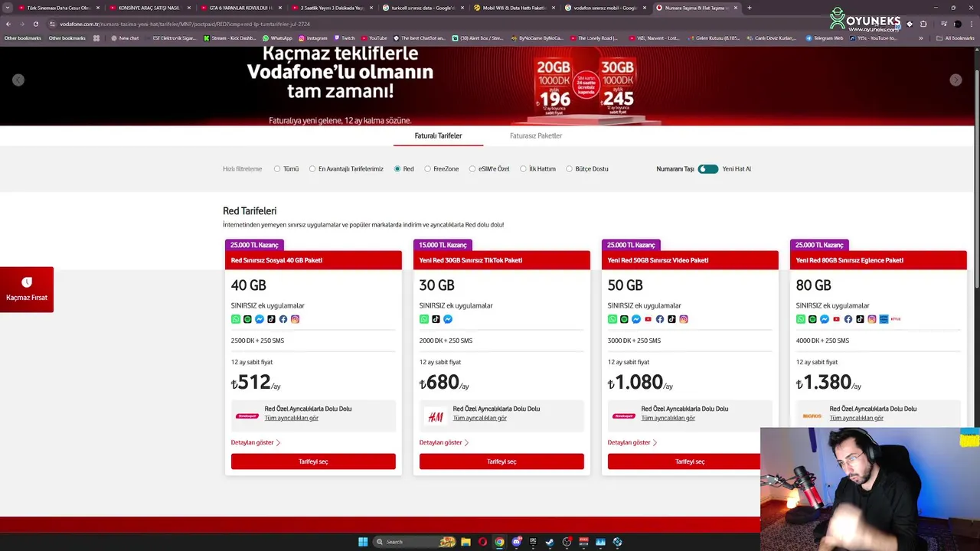Image resolution: width=980 pixels, height=551 pixels.
Task: Switch to Faturasız Paketler tab
Action: tap(536, 135)
